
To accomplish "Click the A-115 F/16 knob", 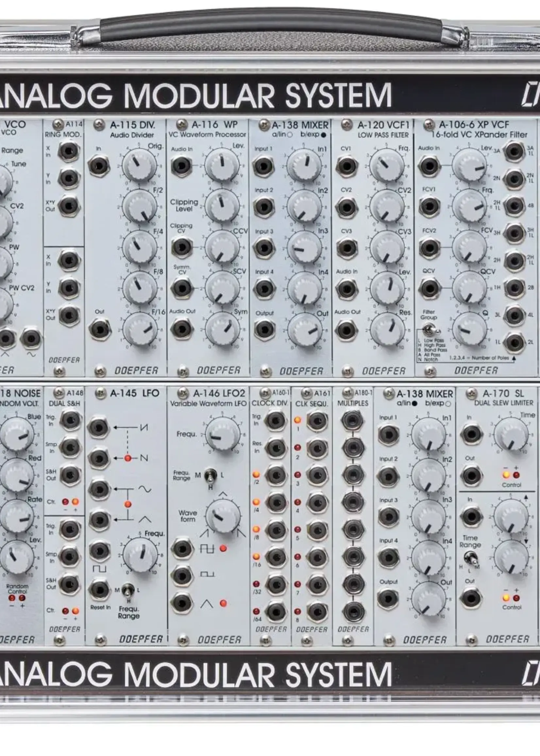I will tap(140, 329).
